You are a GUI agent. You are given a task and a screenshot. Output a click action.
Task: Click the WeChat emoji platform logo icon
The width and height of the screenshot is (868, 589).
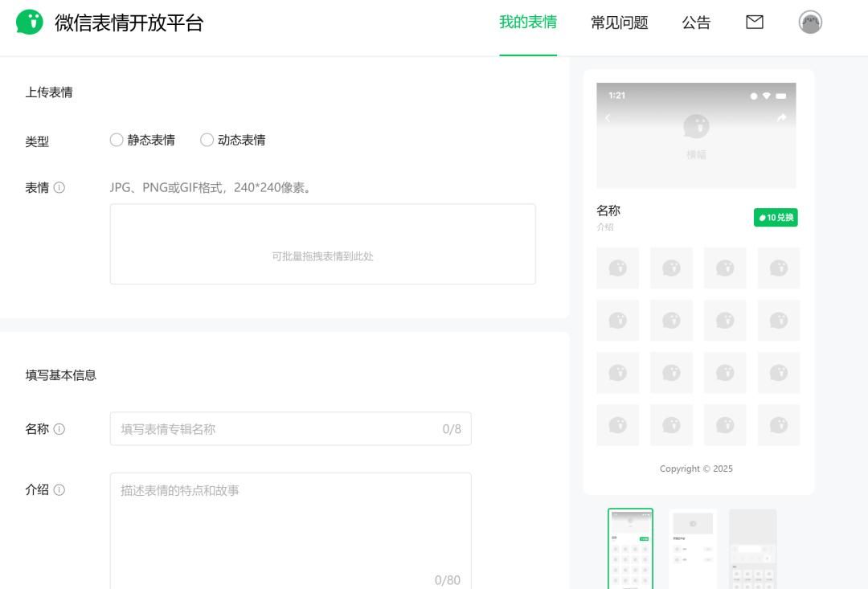30,22
